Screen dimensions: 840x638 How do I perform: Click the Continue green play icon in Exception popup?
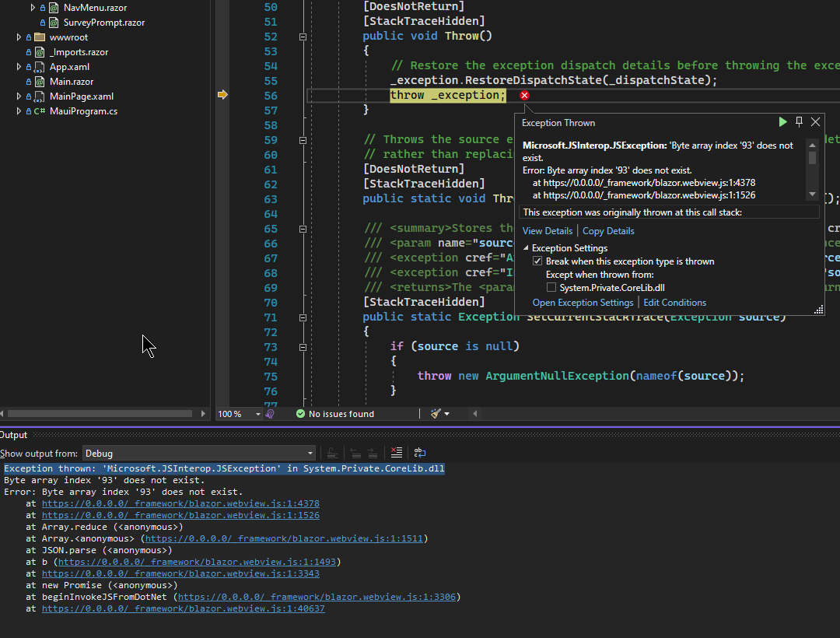pyautogui.click(x=782, y=122)
